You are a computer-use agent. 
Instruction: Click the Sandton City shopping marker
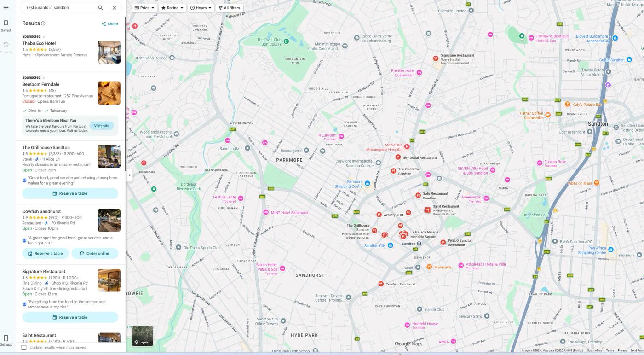[x=391, y=245]
